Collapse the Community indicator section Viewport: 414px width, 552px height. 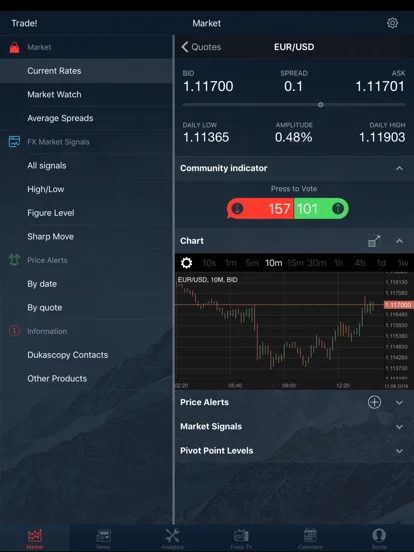(x=399, y=168)
